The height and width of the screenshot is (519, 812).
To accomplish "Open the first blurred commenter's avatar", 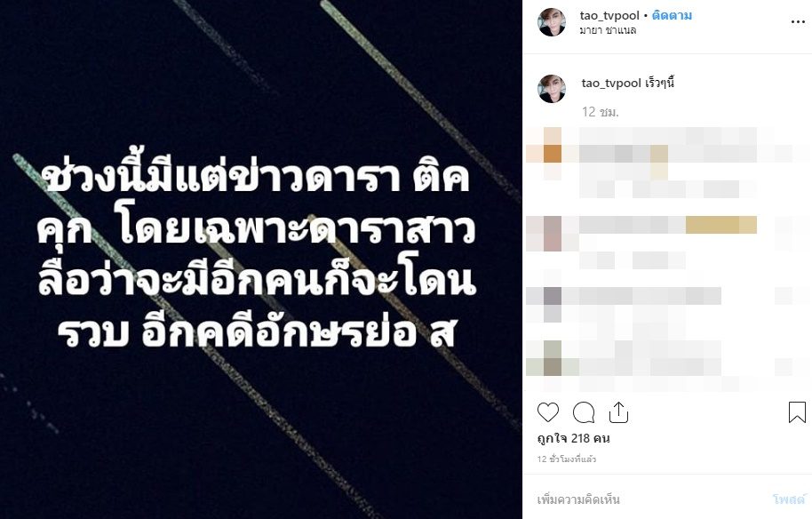I will pos(553,154).
